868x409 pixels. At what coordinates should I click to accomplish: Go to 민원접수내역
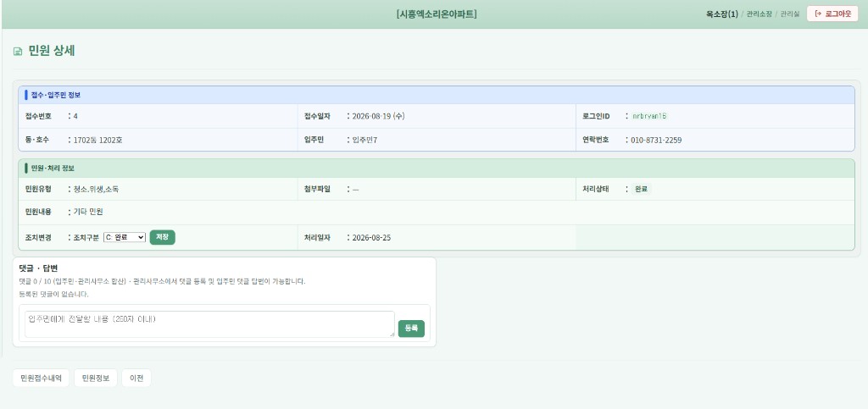41,378
